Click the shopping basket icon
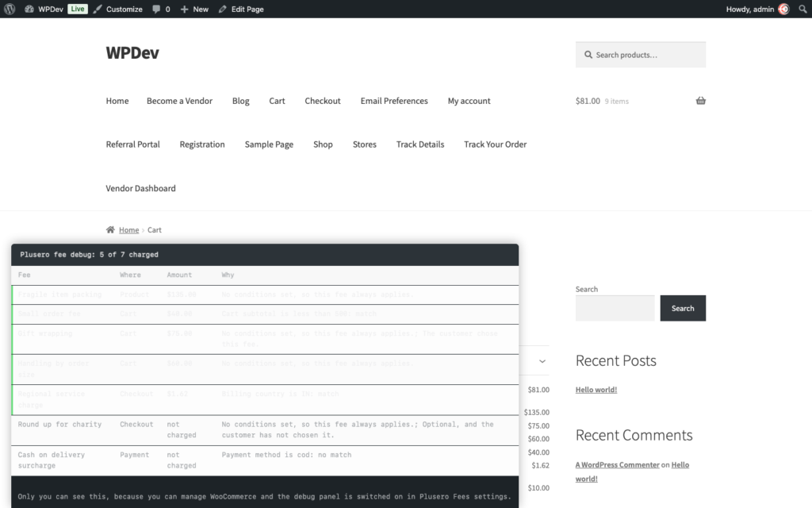This screenshot has width=812, height=508. pos(701,101)
